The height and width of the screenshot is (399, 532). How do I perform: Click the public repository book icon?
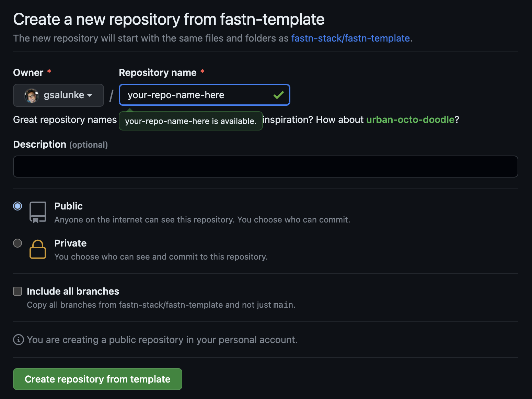(x=38, y=212)
